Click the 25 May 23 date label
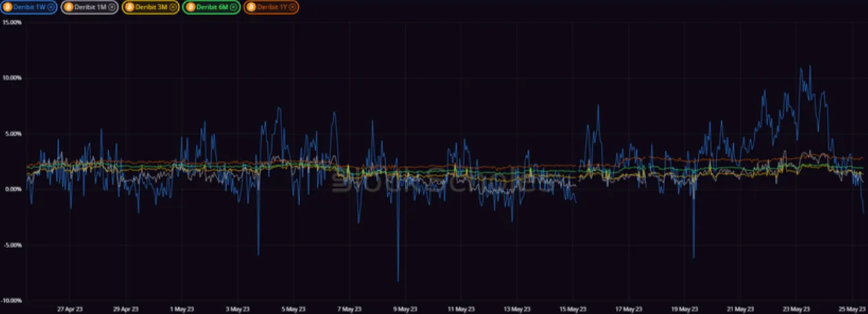868x314 pixels. point(852,309)
